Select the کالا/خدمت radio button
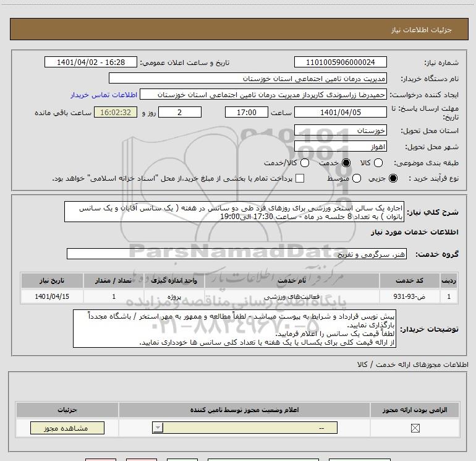The height and width of the screenshot is (461, 476). click(x=305, y=163)
